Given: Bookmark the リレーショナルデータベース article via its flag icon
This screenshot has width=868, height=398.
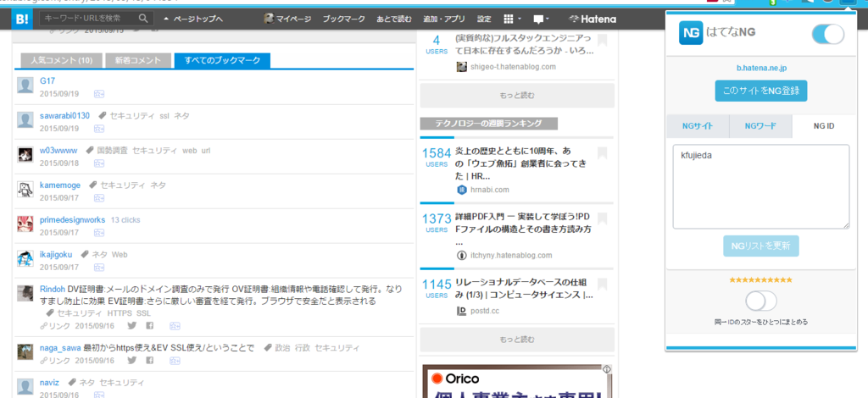Looking at the screenshot, I should [603, 285].
